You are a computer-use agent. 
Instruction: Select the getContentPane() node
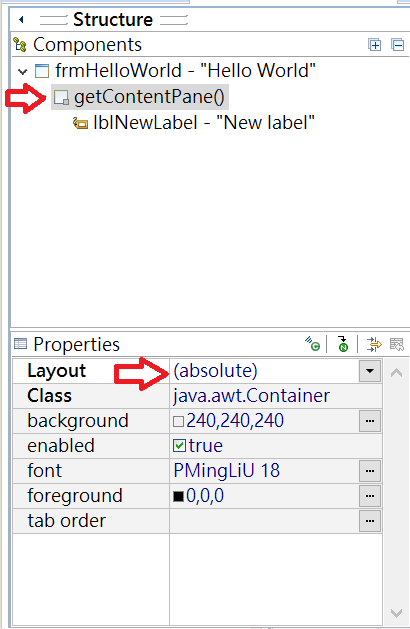tap(149, 97)
